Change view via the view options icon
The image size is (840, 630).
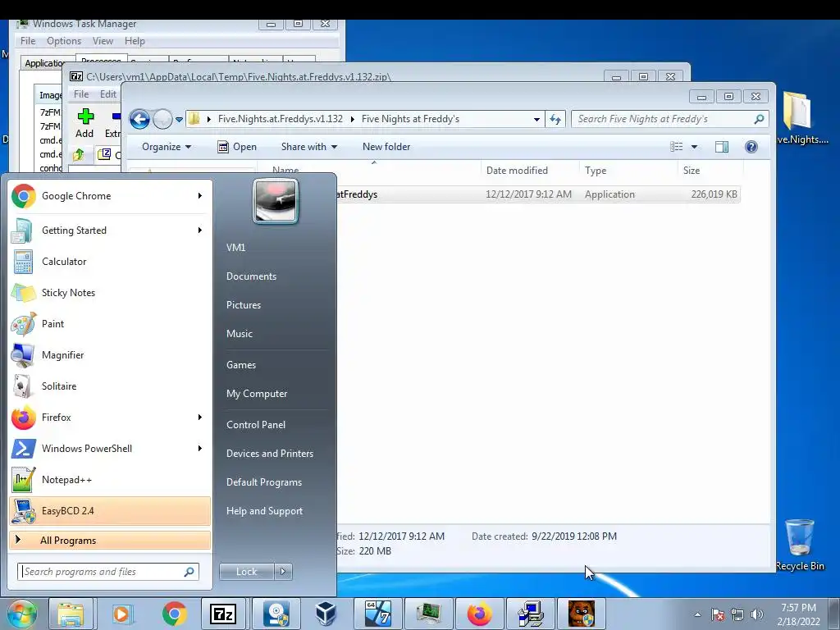pyautogui.click(x=677, y=147)
